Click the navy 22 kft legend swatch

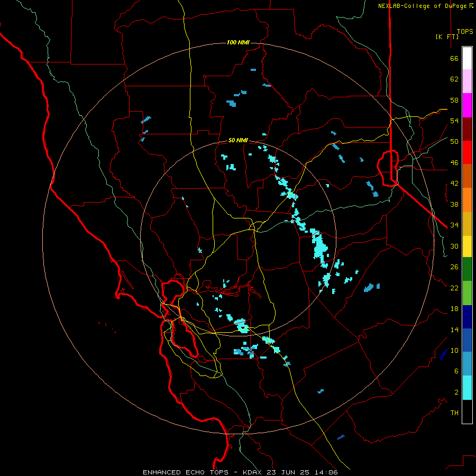(x=467, y=317)
